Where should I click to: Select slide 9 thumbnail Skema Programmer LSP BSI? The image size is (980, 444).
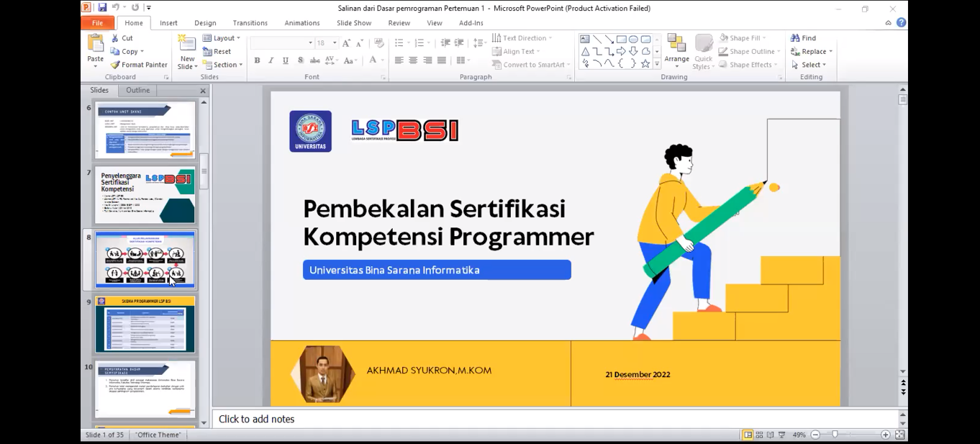[x=145, y=325]
